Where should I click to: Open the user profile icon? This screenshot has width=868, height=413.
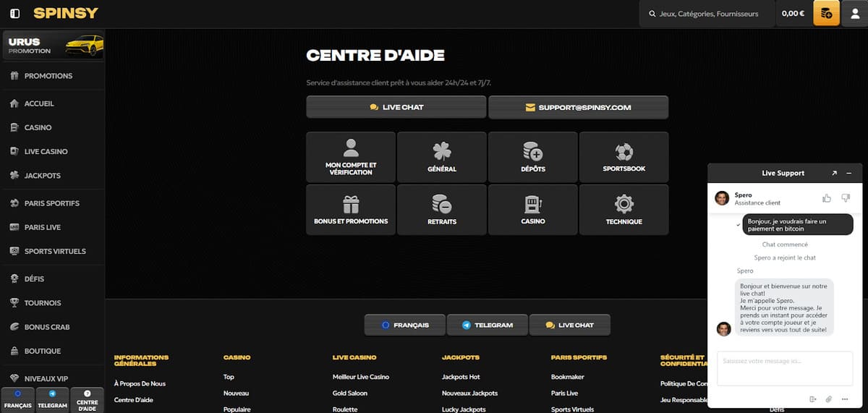pyautogui.click(x=854, y=13)
